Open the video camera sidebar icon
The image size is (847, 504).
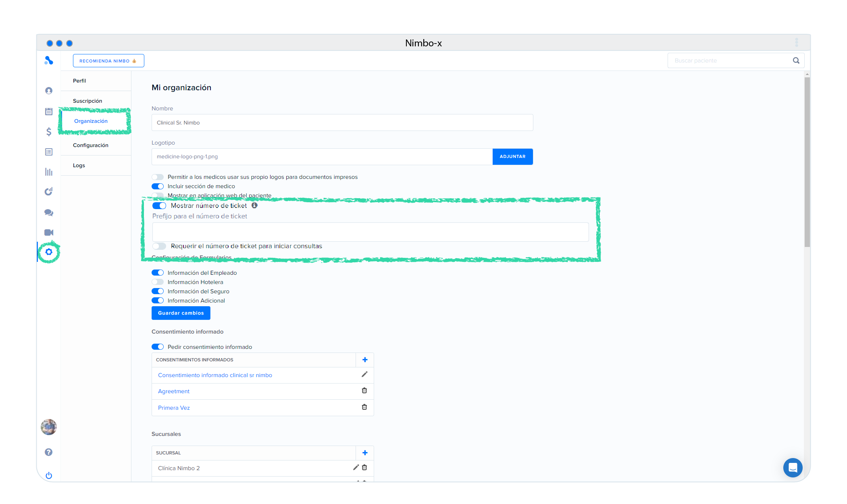49,232
